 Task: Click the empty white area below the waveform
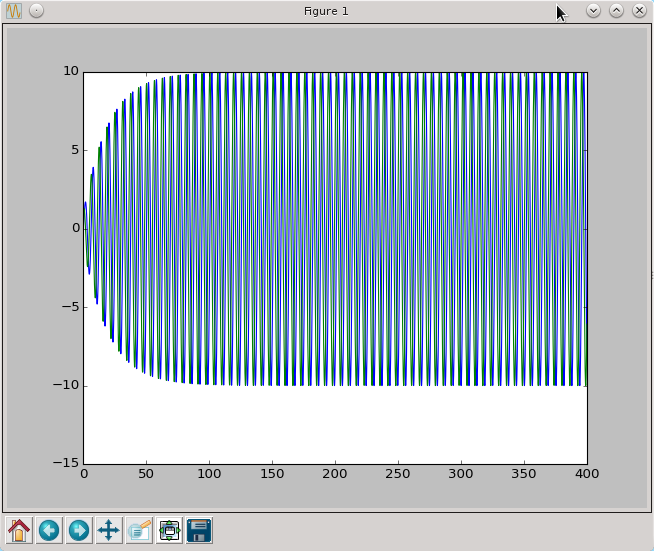335,425
